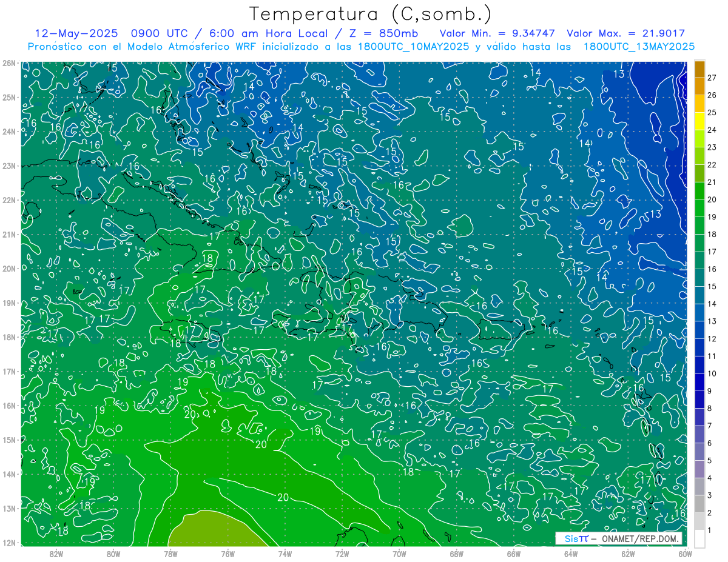
Task: Click the color scale label "3"
Action: point(710,495)
